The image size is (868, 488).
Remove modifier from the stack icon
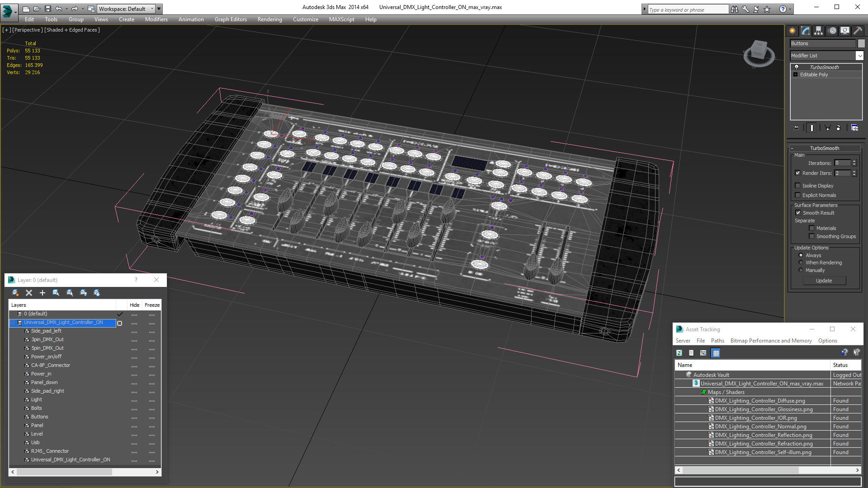[839, 128]
